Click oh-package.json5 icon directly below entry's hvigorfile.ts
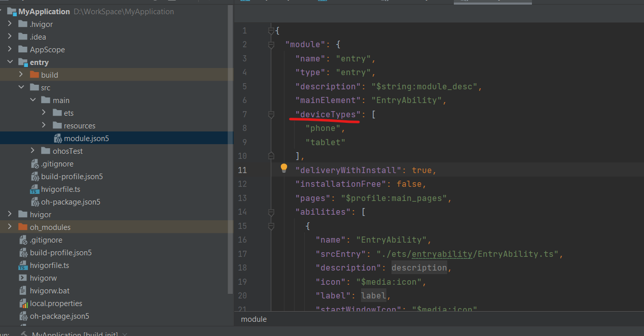The width and height of the screenshot is (644, 336). point(35,202)
